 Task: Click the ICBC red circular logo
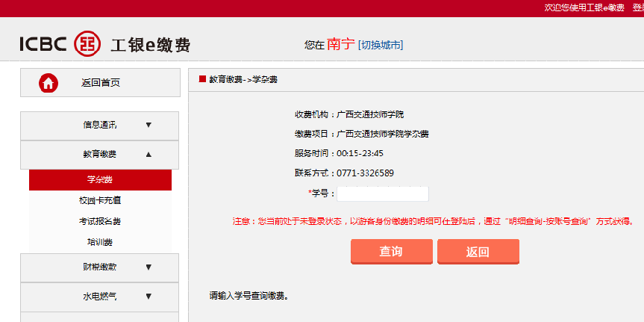pos(87,45)
